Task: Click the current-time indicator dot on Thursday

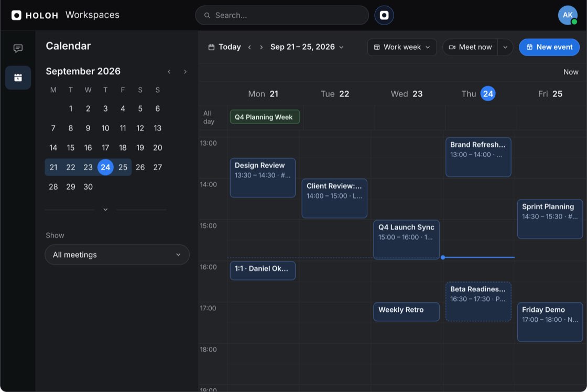Action: point(443,257)
